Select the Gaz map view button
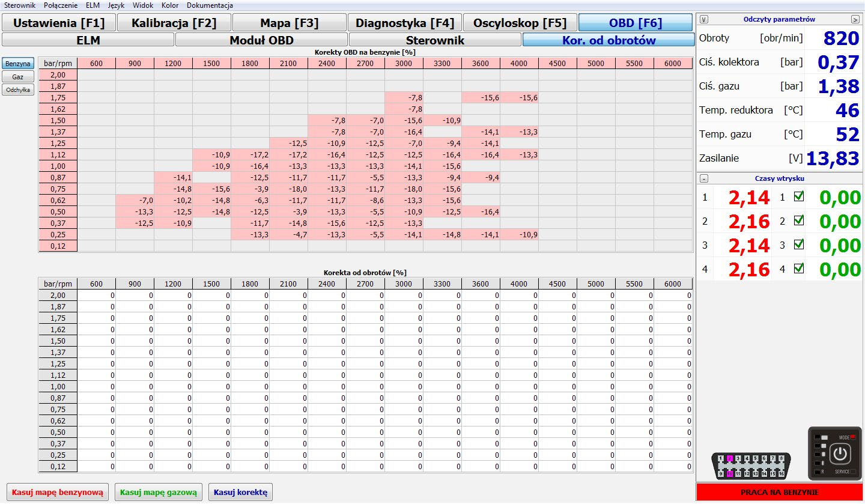Image resolution: width=865 pixels, height=504 pixels. [x=18, y=77]
